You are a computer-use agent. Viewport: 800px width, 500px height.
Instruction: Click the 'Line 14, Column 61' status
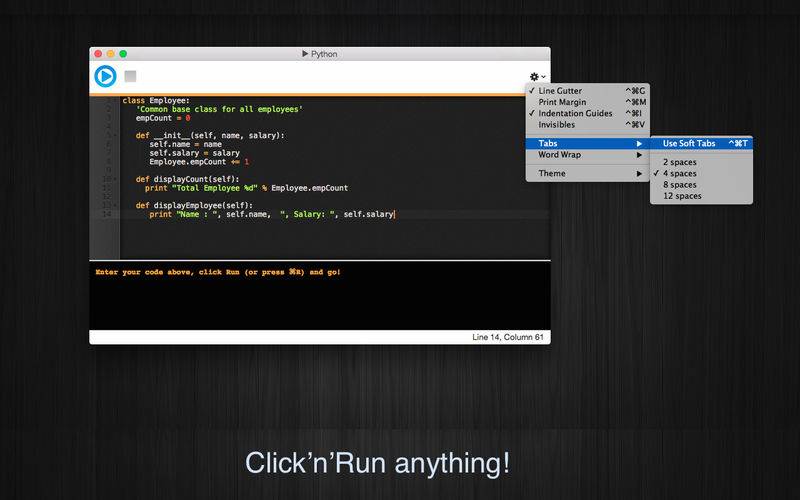[508, 337]
